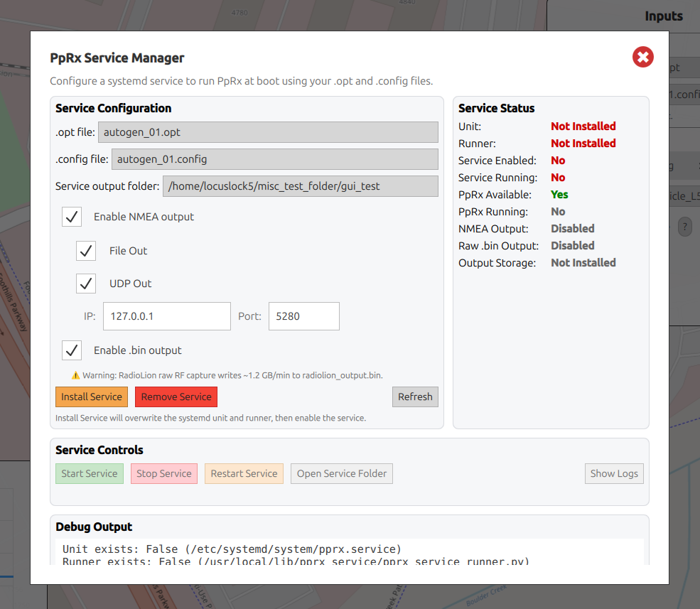Image resolution: width=700 pixels, height=609 pixels.
Task: Click the Service output folder field
Action: [301, 186]
